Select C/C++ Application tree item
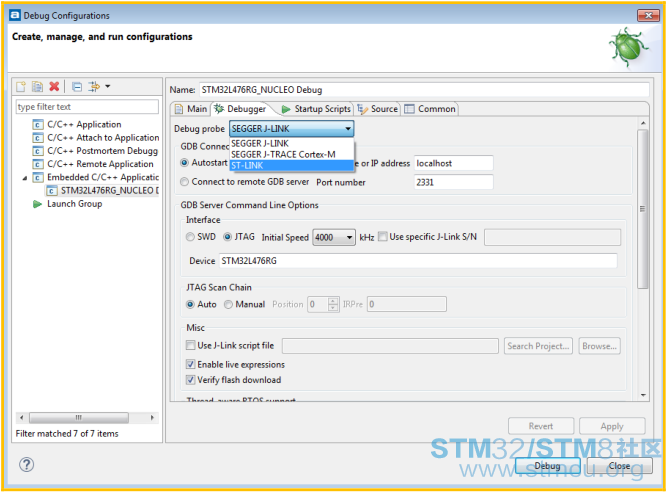Viewport: 668px width, 494px height. click(x=84, y=124)
